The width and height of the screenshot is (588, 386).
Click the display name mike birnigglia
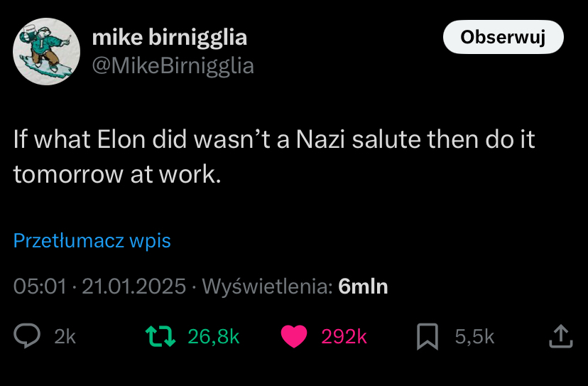(170, 38)
